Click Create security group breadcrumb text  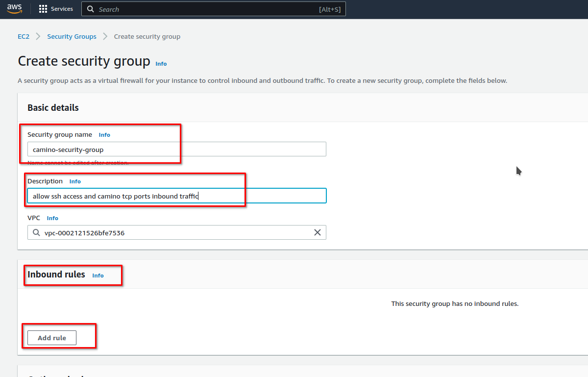[x=147, y=37]
